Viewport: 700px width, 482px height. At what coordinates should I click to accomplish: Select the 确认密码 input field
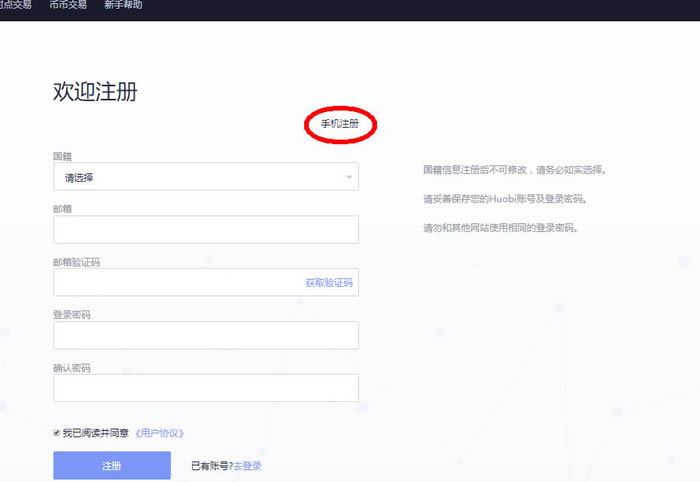pos(205,388)
